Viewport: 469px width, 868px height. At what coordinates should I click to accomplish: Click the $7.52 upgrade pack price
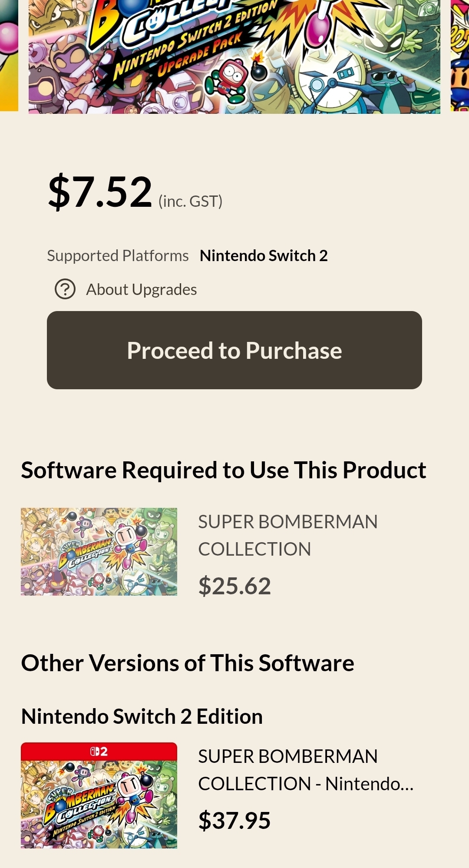coord(100,192)
